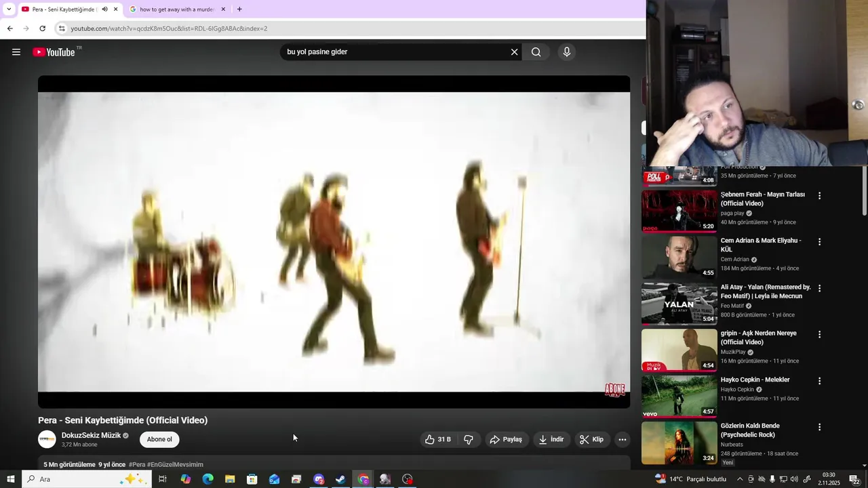Open Microsoft Store from taskbar
Image resolution: width=868 pixels, height=488 pixels.
pyautogui.click(x=252, y=479)
